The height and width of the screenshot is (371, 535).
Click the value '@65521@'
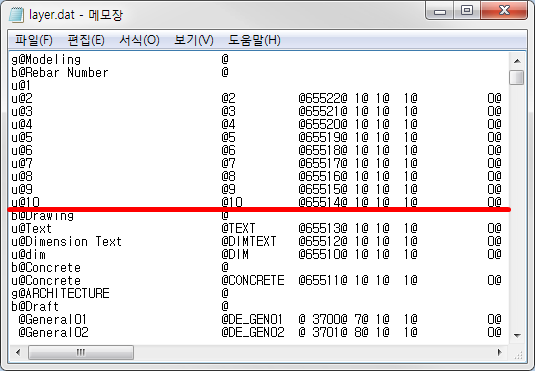pos(323,112)
